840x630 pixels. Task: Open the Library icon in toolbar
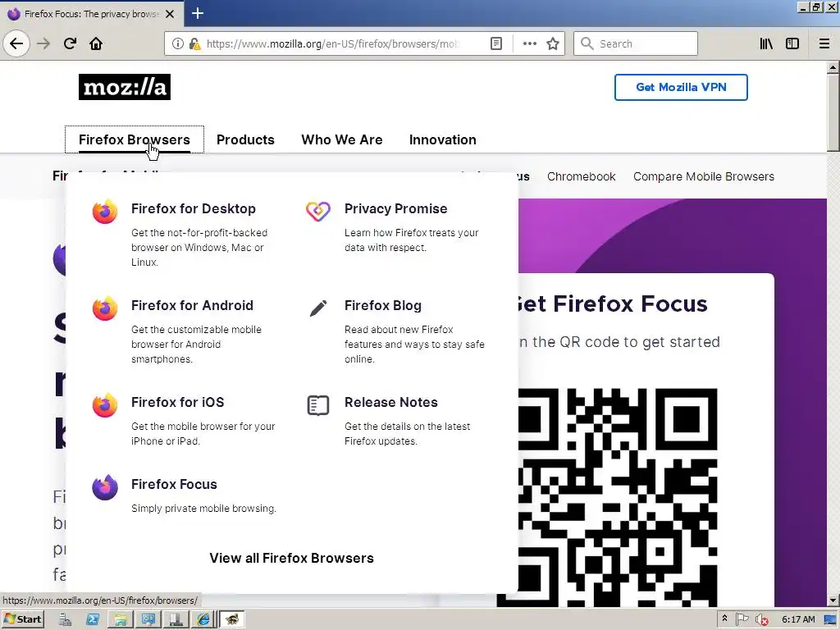tap(766, 44)
